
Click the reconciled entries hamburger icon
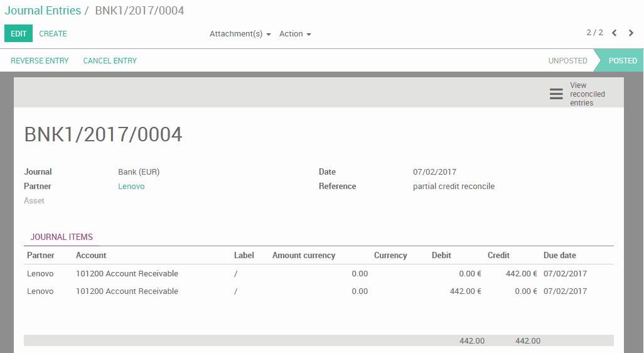pyautogui.click(x=556, y=94)
